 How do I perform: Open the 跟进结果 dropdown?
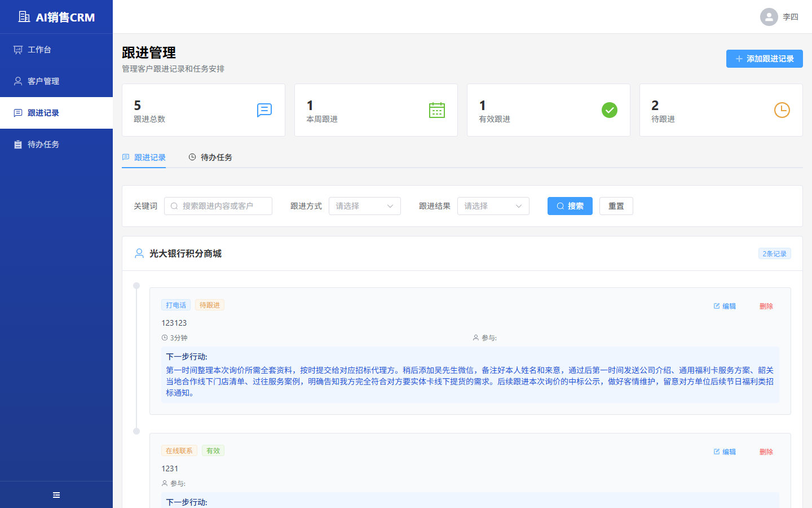click(x=493, y=206)
